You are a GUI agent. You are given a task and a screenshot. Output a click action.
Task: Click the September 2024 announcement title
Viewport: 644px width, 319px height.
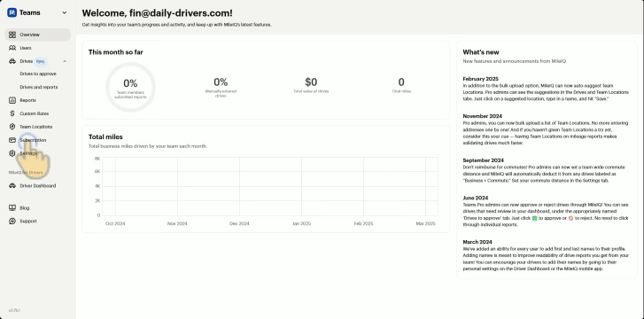483,160
